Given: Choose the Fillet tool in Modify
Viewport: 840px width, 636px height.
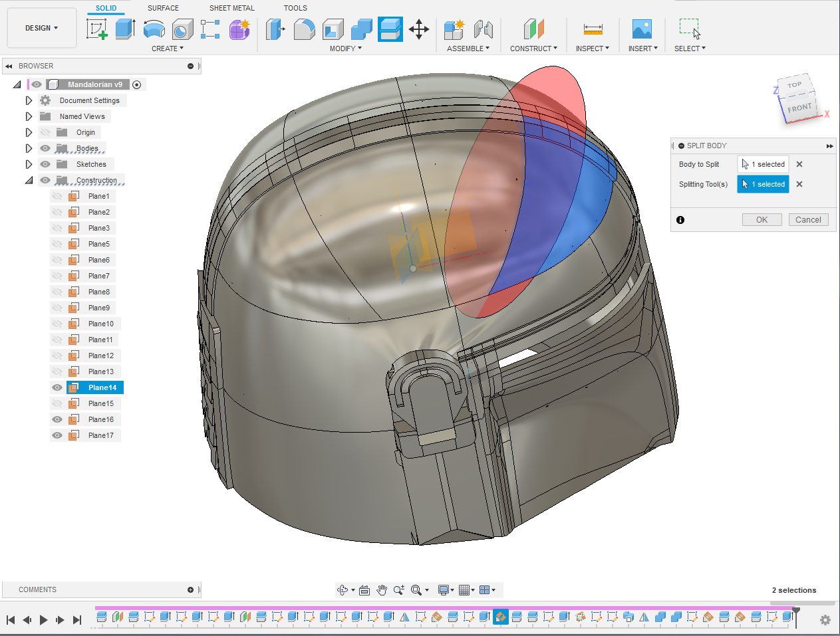Looking at the screenshot, I should tap(304, 29).
